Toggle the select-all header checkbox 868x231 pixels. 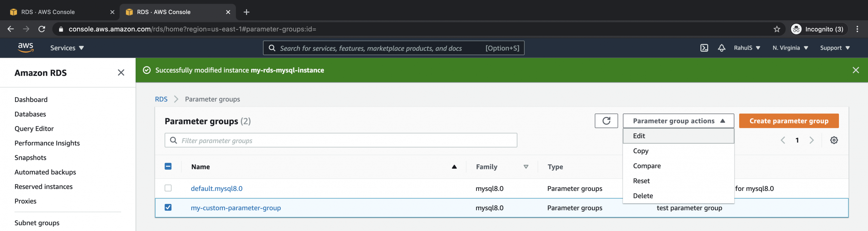pyautogui.click(x=168, y=166)
